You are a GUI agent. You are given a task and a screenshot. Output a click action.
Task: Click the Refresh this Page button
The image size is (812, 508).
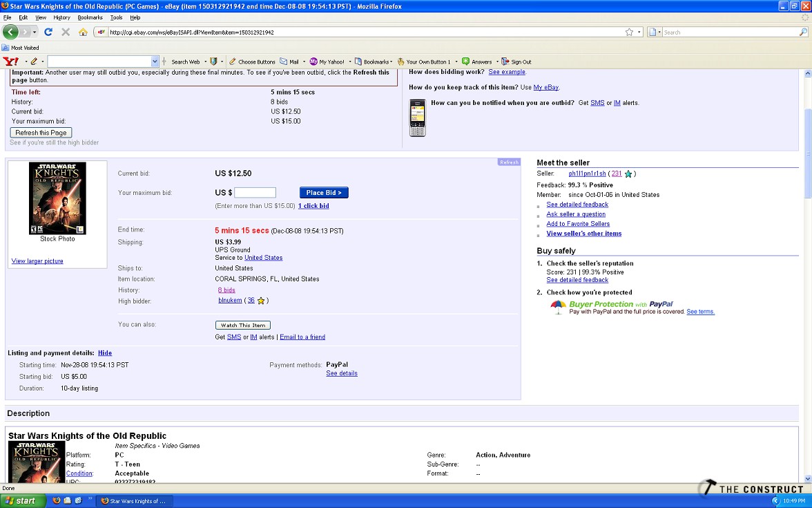pyautogui.click(x=41, y=133)
